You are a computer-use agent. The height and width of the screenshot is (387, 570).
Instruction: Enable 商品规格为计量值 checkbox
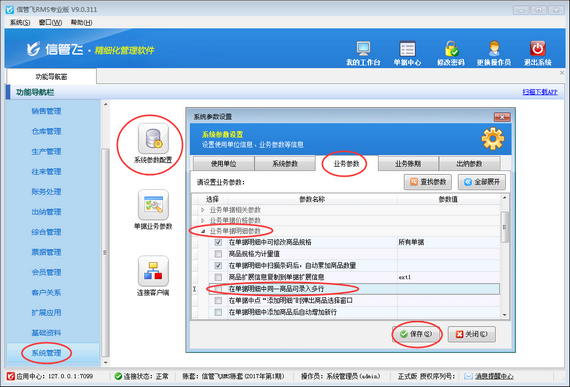[x=218, y=254]
